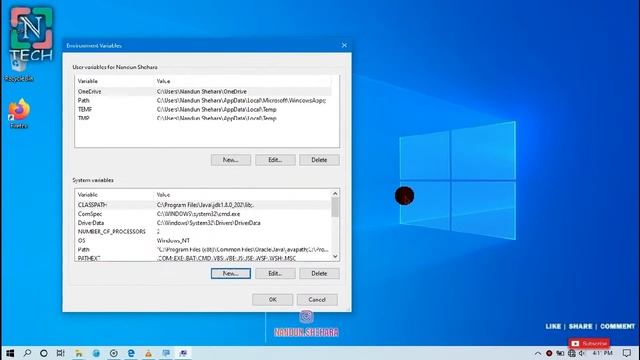Click the red recording tray icon

549,353
